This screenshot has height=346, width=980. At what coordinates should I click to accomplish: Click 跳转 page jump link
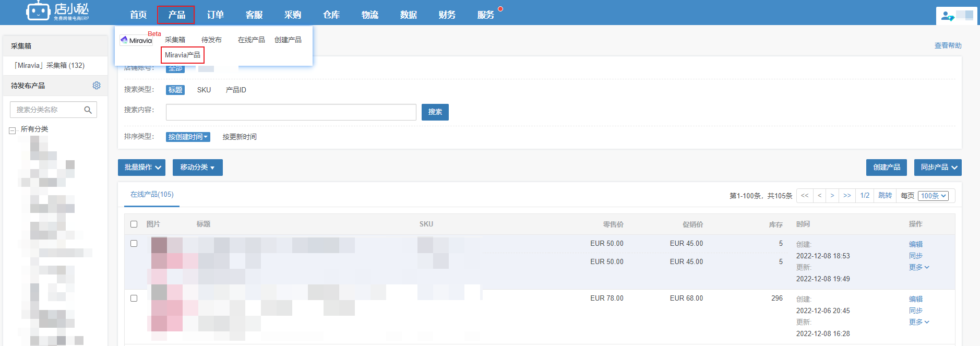[x=885, y=196]
